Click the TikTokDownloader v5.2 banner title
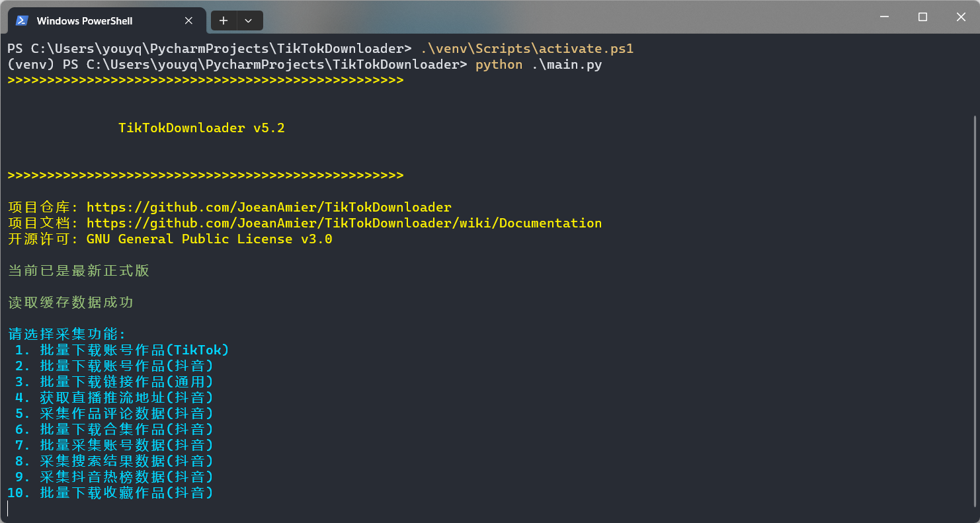This screenshot has width=980, height=523. [x=202, y=128]
